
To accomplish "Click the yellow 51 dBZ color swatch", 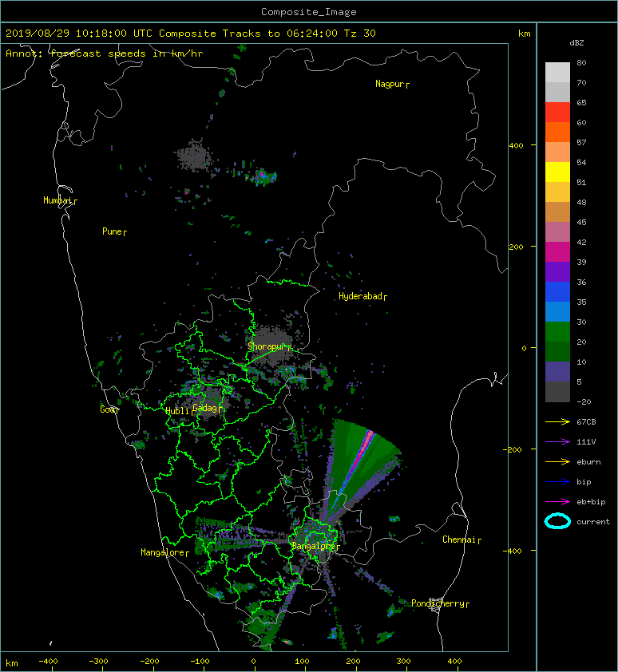I will (557, 172).
